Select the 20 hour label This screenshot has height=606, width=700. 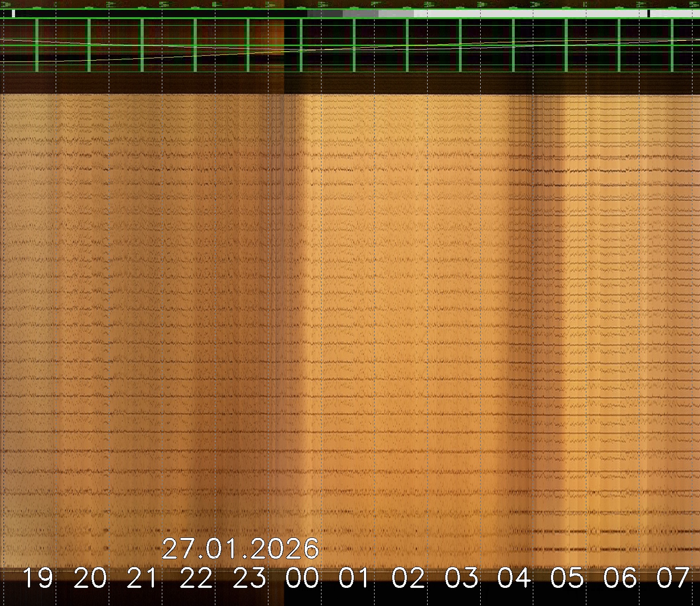pyautogui.click(x=90, y=578)
